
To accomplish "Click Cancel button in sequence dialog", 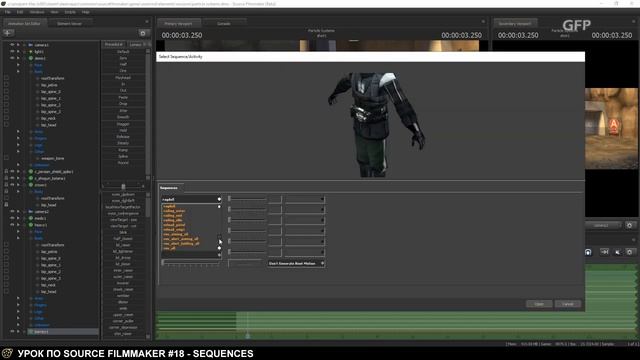I will (567, 304).
